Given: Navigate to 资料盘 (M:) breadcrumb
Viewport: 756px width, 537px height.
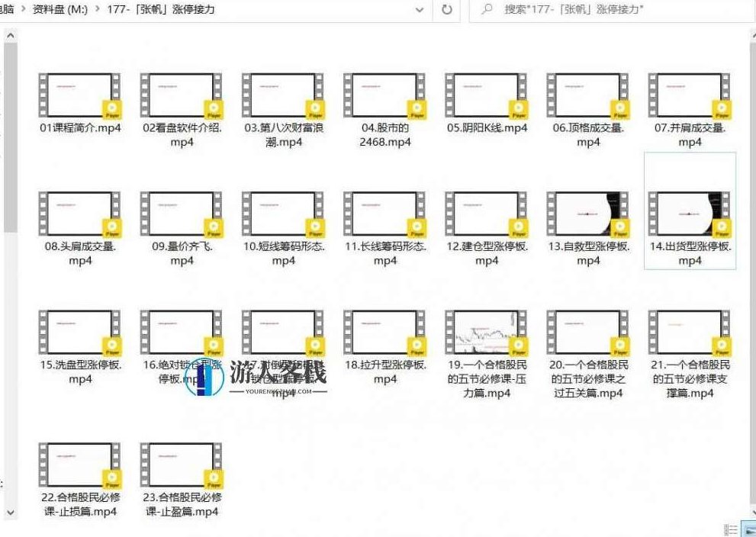Looking at the screenshot, I should click(63, 10).
